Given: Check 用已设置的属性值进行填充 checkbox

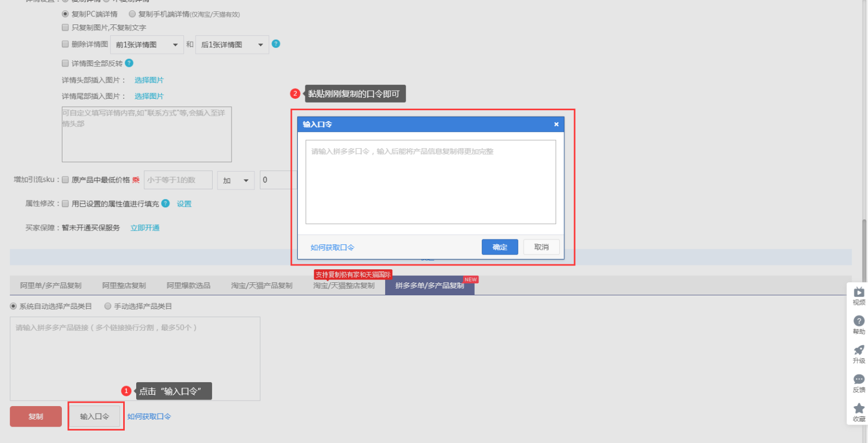Looking at the screenshot, I should click(x=65, y=204).
